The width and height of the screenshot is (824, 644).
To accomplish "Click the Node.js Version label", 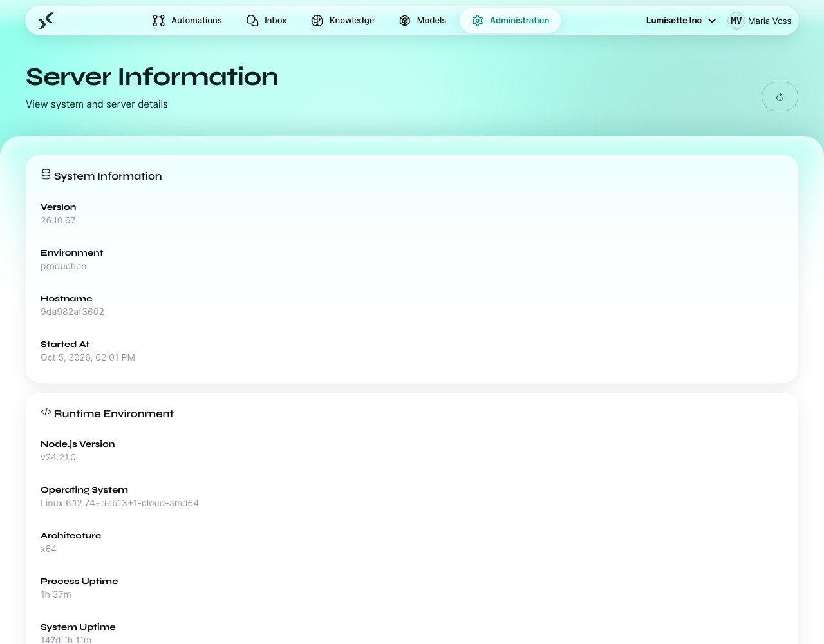I will tap(78, 444).
